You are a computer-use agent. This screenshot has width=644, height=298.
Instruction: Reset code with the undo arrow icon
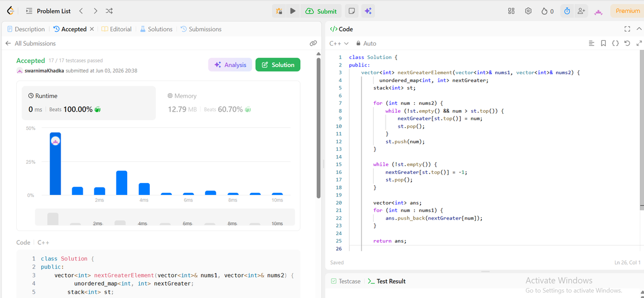click(x=627, y=43)
